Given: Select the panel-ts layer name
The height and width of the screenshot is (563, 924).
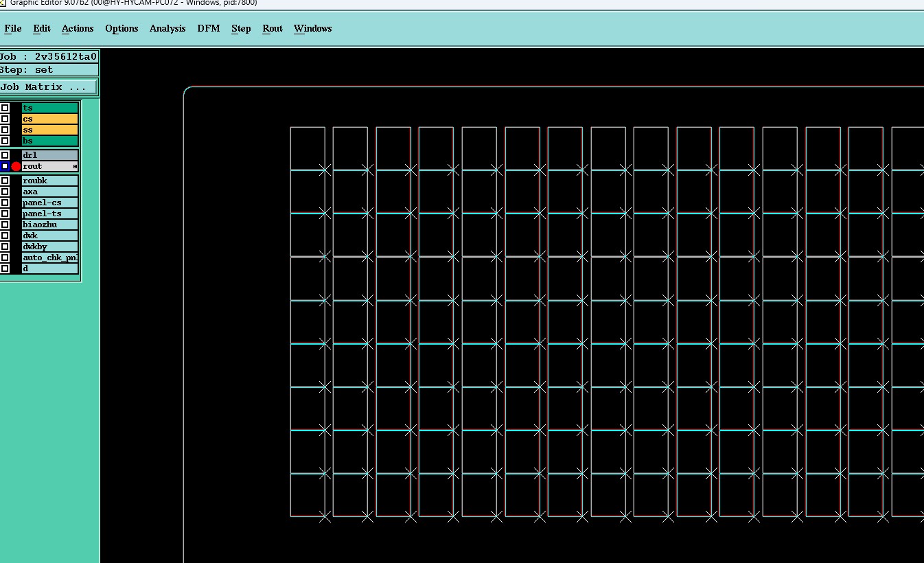Looking at the screenshot, I should pyautogui.click(x=50, y=214).
